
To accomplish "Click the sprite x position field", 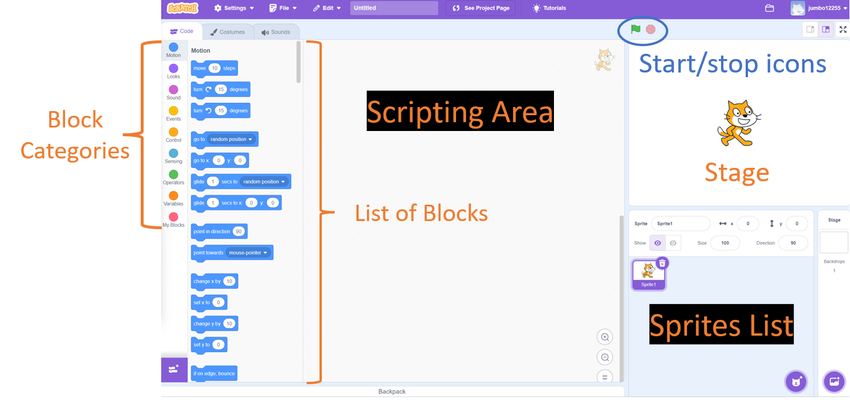I will [x=748, y=223].
